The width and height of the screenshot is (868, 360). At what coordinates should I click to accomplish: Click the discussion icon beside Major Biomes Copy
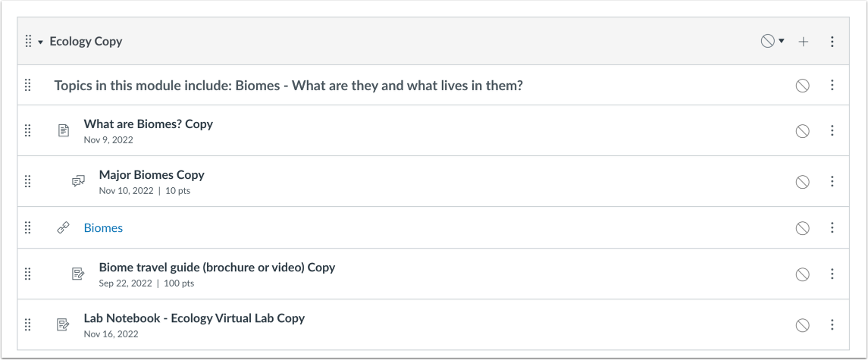[78, 181]
